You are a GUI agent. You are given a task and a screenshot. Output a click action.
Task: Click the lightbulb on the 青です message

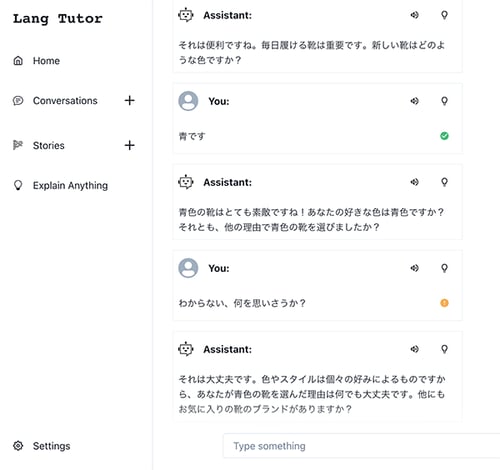(444, 101)
